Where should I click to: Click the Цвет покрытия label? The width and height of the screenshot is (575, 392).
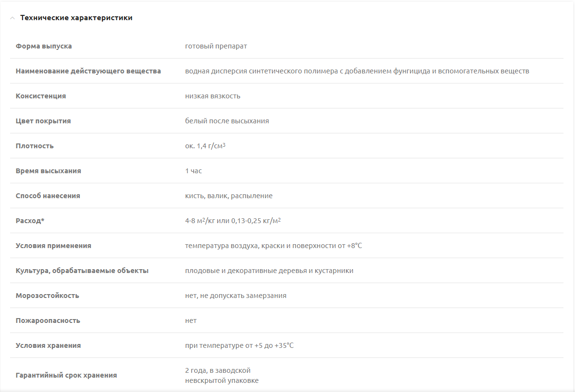click(x=43, y=121)
